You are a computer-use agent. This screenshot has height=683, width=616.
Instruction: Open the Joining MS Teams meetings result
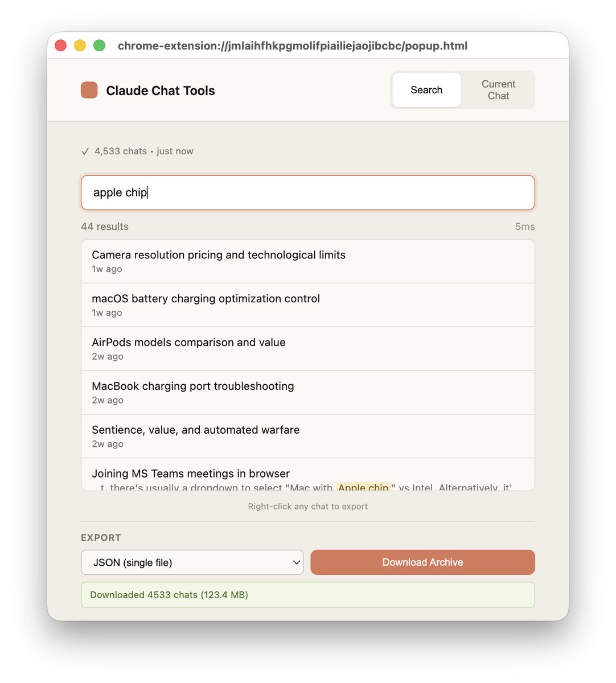click(308, 475)
